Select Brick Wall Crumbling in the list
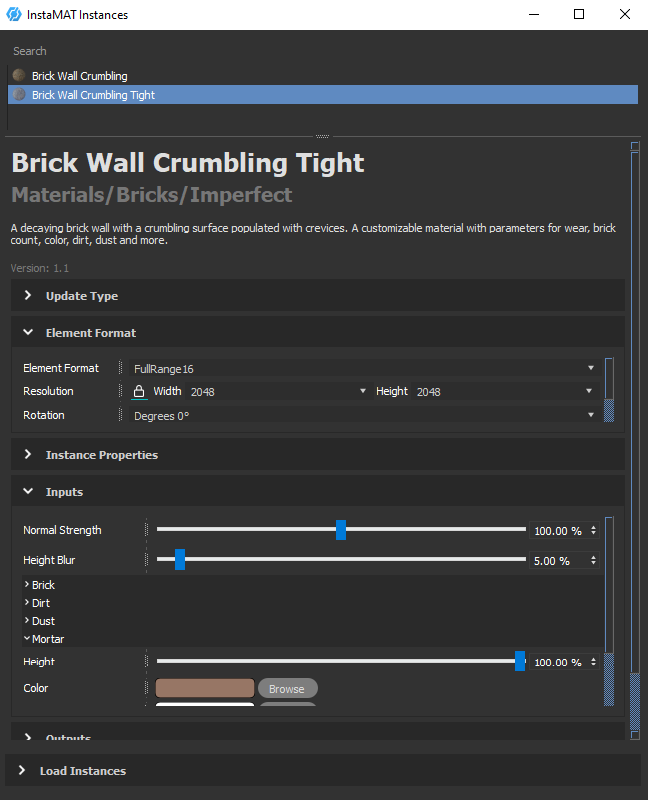The image size is (648, 800). pyautogui.click(x=322, y=76)
